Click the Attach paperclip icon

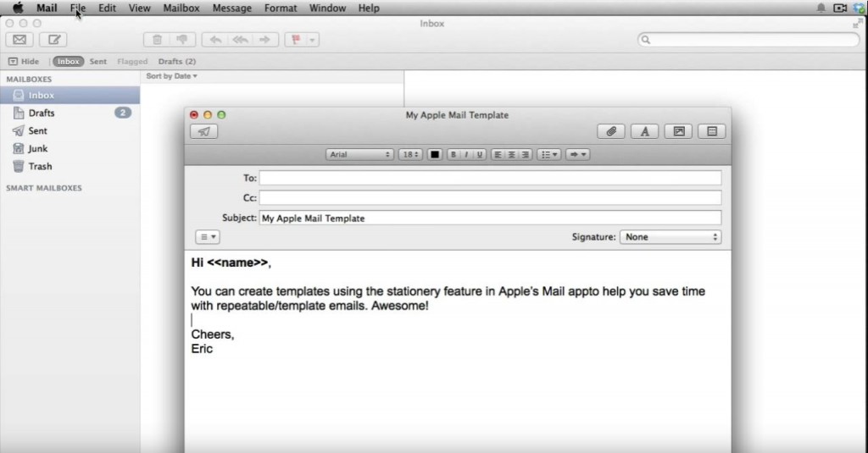[611, 131]
